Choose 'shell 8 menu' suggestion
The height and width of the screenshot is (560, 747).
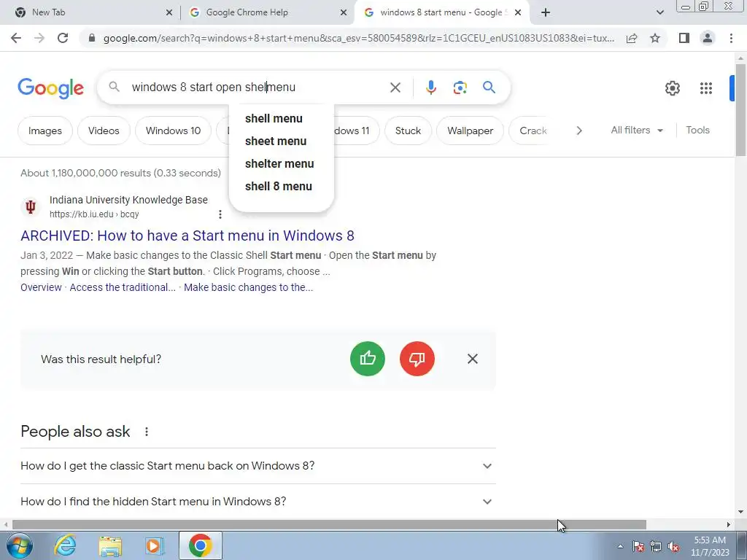click(281, 186)
